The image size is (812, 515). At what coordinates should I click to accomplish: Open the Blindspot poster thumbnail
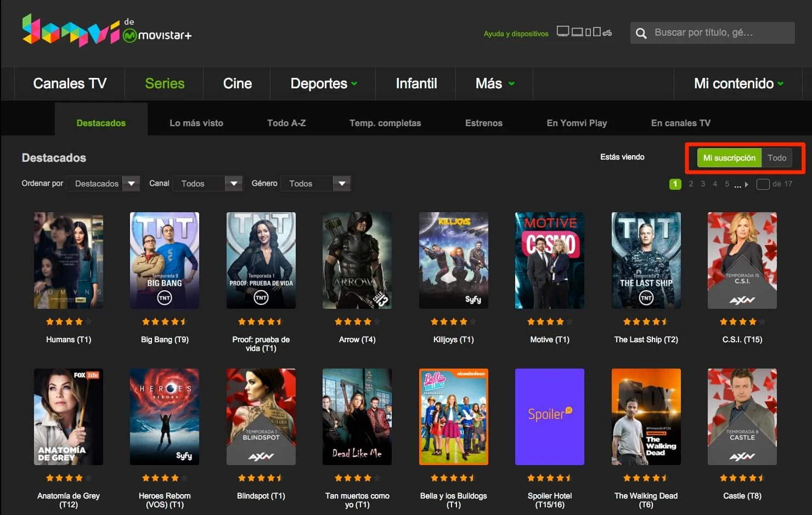point(261,417)
